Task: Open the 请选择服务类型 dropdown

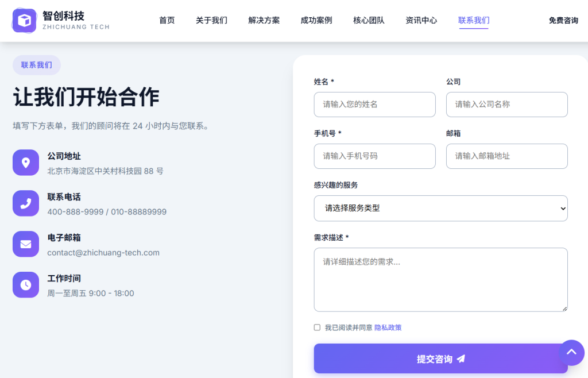Action: 440,209
